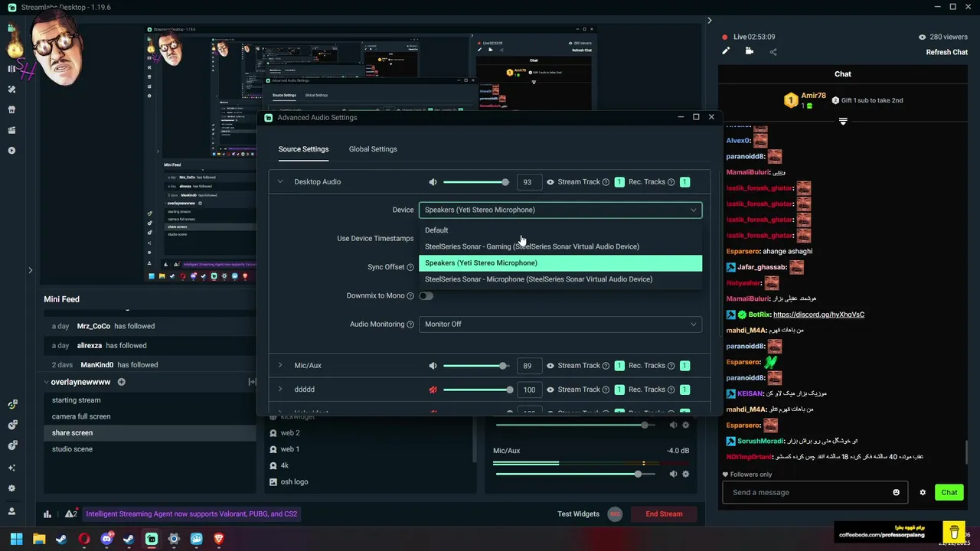
Task: Click the Stream Track help question icon for Desktop Audio
Action: tap(606, 182)
